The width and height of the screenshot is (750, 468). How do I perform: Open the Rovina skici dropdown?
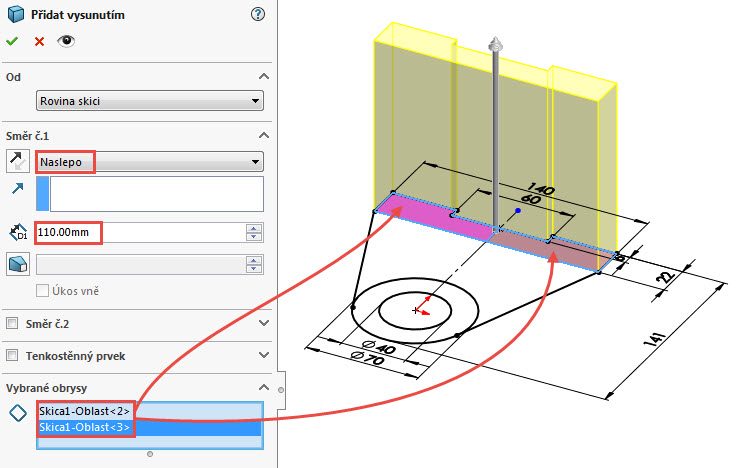point(150,101)
